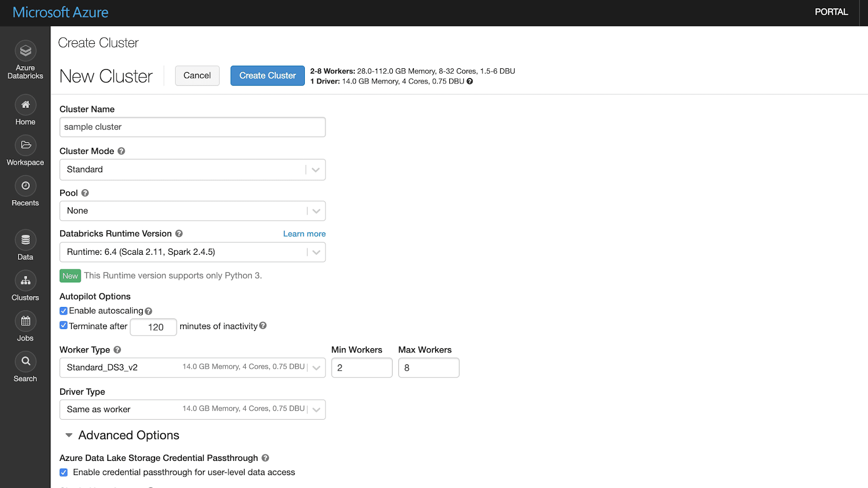Image resolution: width=868 pixels, height=488 pixels.
Task: Show Recents via the clock icon
Action: [25, 186]
